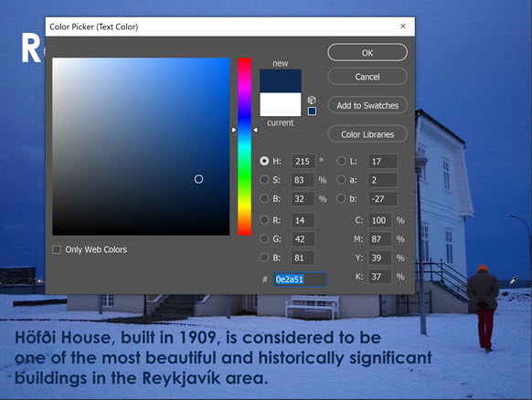532x400 pixels.
Task: Click the H field showing 215
Action: pos(303,162)
